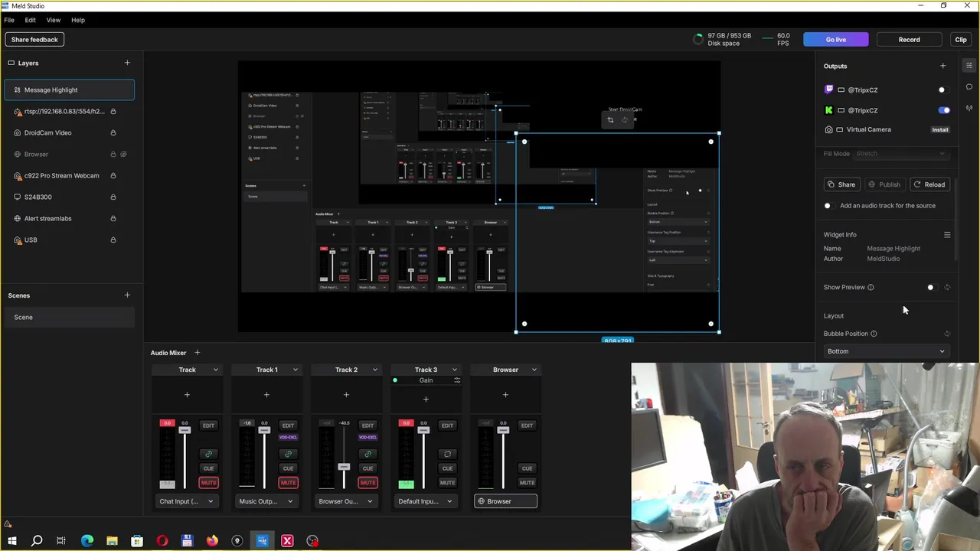Toggle the Show Preview switch

[932, 288]
